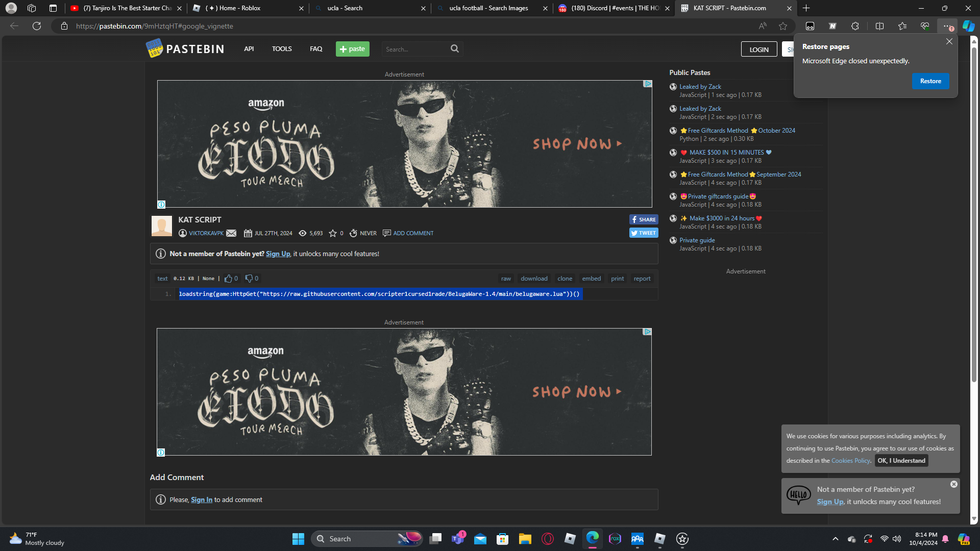The image size is (980, 551).
Task: Switch to the Discord #events tab
Action: (613, 8)
